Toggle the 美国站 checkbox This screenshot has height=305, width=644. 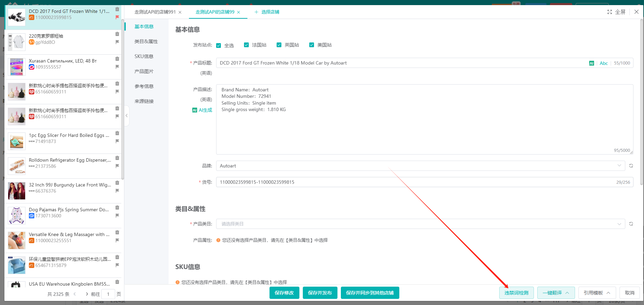(x=312, y=45)
